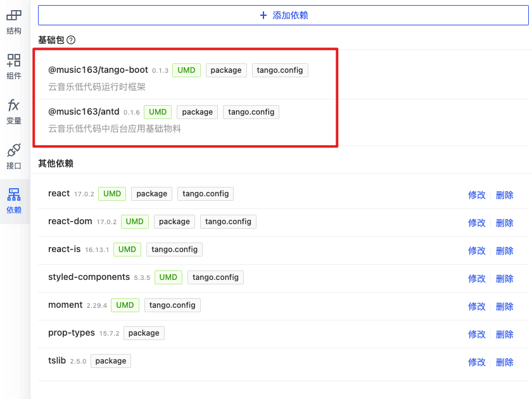Click the UMD tag on the react-dom row
532x399 pixels.
click(x=135, y=222)
